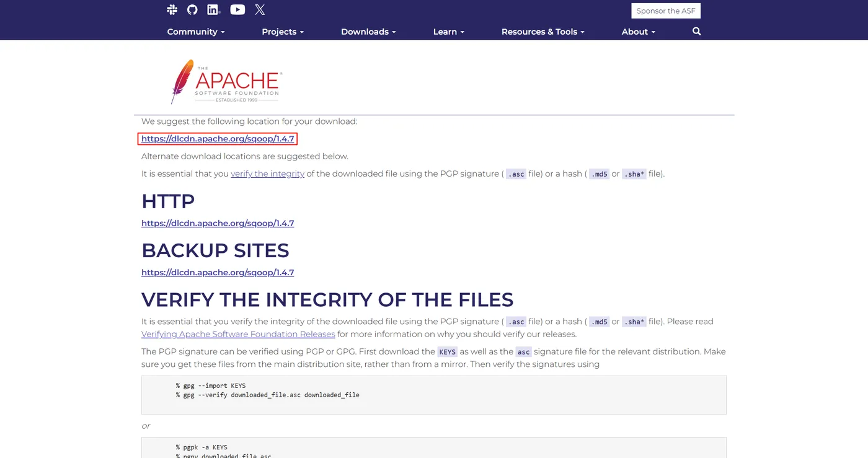
Task: Expand the Projects dropdown menu
Action: click(283, 32)
